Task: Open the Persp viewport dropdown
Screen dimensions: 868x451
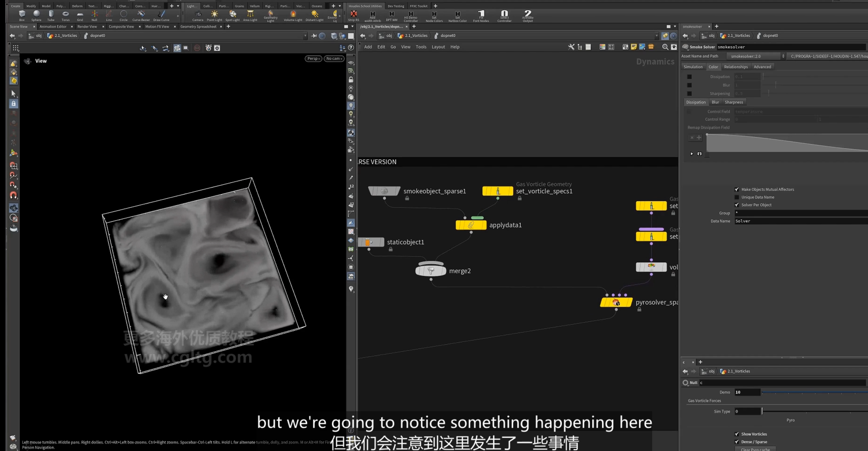Action: point(313,58)
